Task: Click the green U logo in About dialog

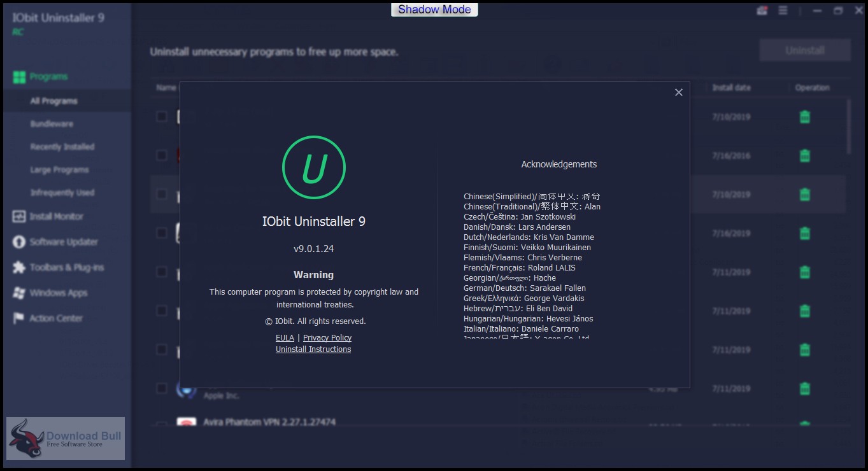Action: [x=314, y=167]
